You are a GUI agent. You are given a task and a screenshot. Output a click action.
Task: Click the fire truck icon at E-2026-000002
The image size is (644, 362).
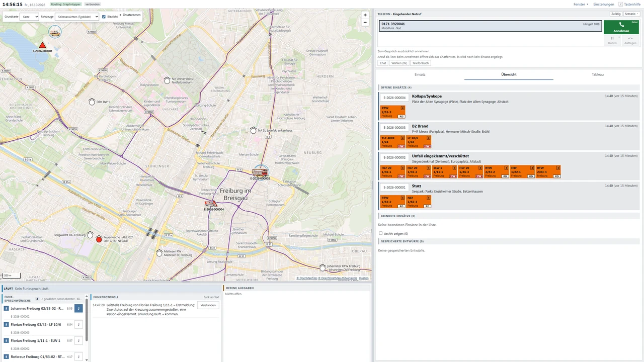tap(260, 172)
